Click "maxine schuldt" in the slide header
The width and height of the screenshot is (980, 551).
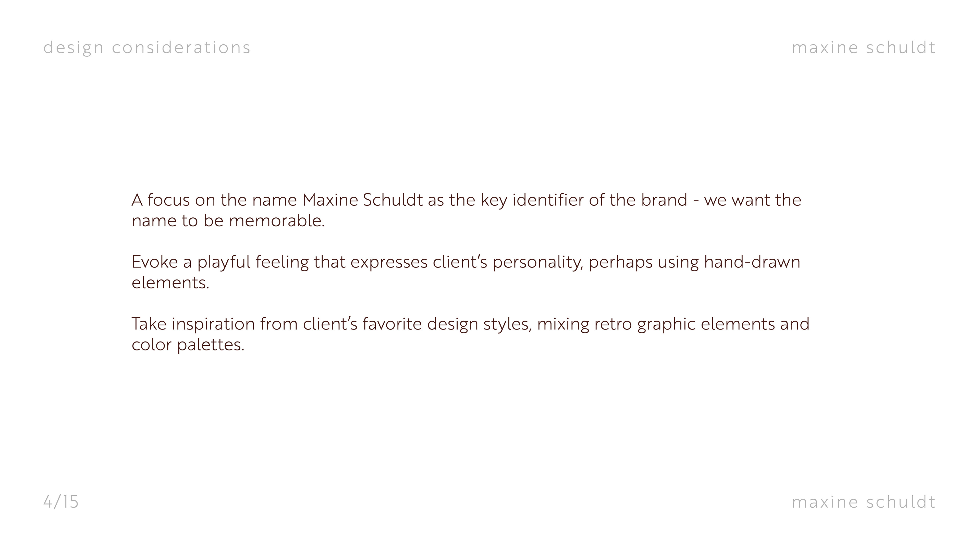pyautogui.click(x=863, y=48)
